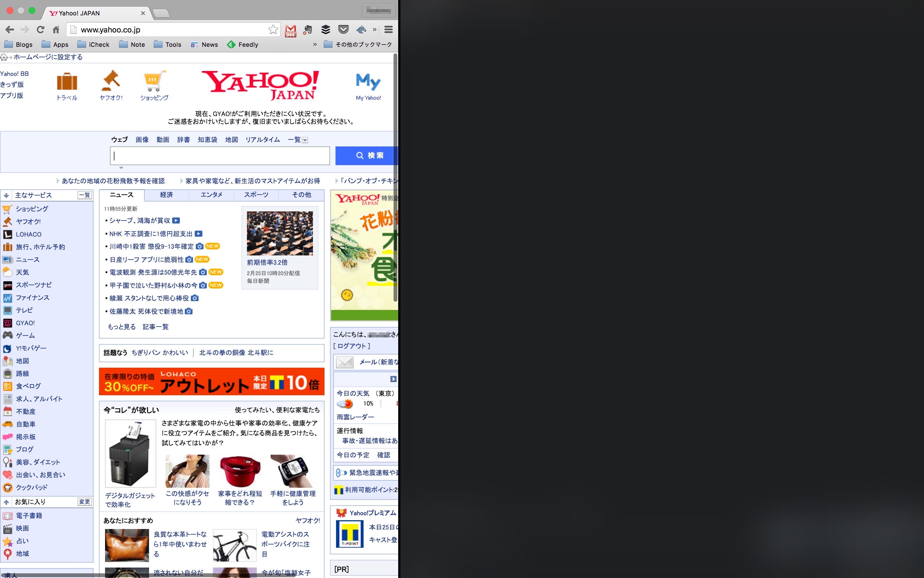The image size is (924, 578).
Task: Open the Chrome hamburger menu
Action: click(388, 29)
